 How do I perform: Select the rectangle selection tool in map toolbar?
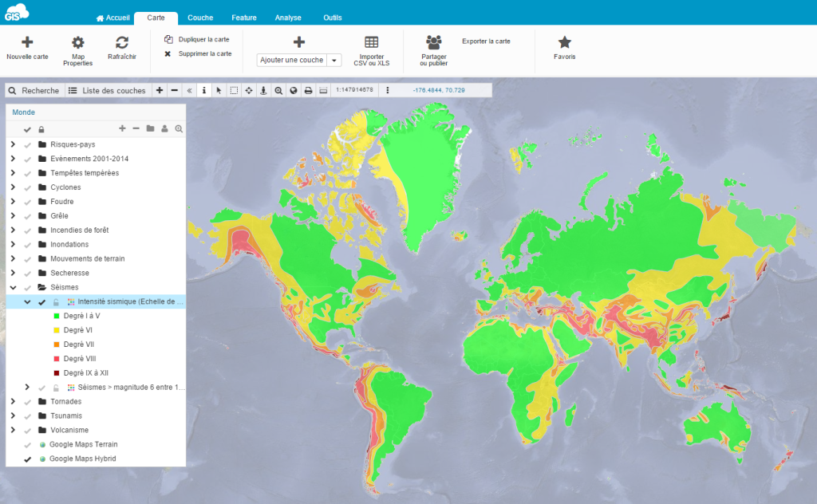234,91
